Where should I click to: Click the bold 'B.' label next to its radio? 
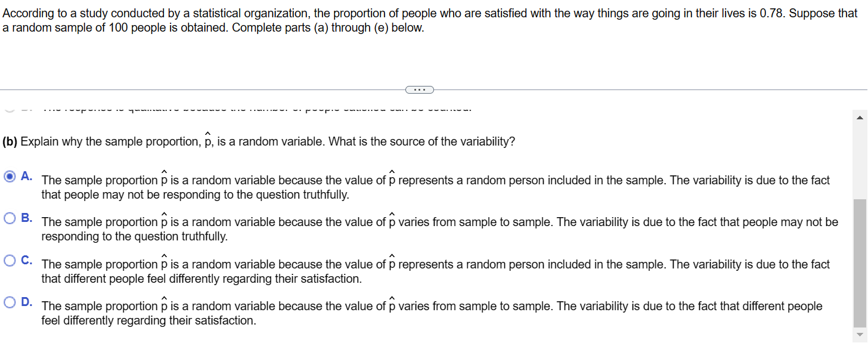point(25,217)
